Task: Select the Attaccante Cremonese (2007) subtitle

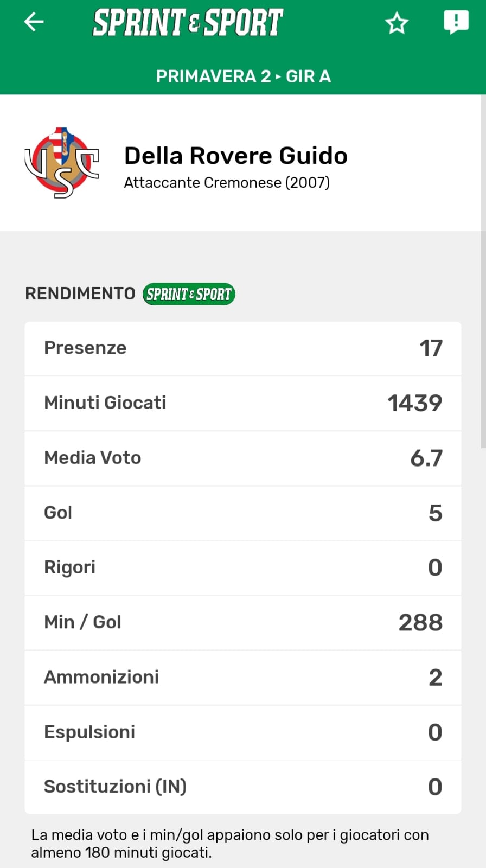Action: point(226,183)
